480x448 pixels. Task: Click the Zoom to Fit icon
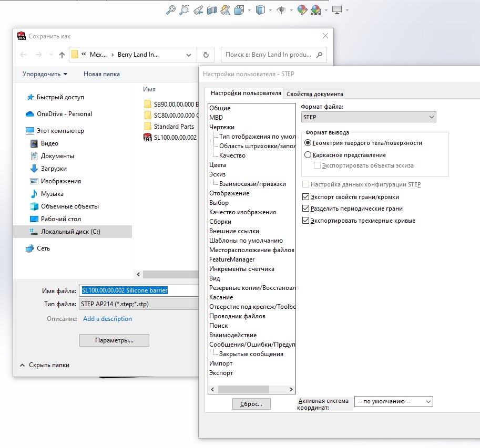pos(170,9)
